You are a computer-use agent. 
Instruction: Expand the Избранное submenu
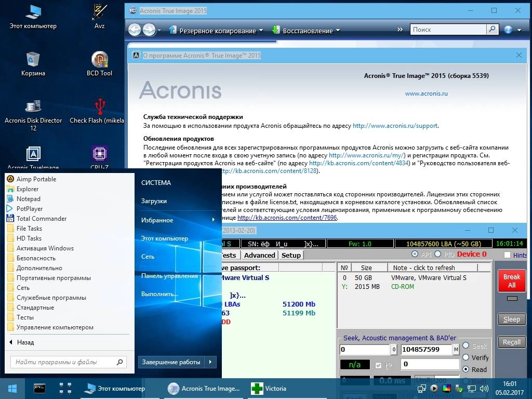tap(178, 220)
